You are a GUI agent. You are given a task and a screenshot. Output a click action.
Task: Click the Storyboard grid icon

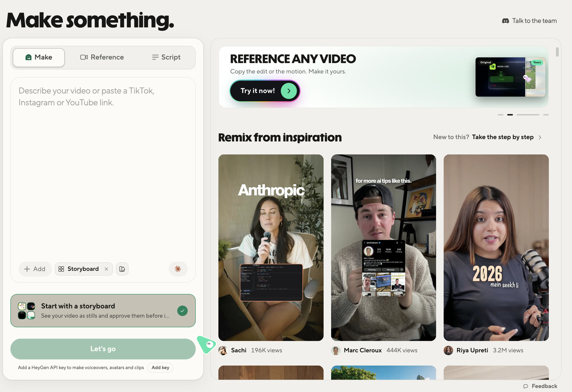tap(61, 269)
